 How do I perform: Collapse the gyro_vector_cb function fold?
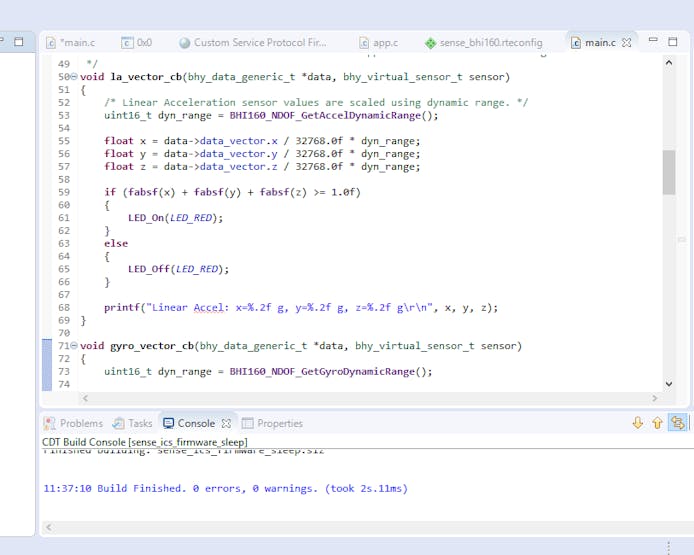click(x=74, y=346)
